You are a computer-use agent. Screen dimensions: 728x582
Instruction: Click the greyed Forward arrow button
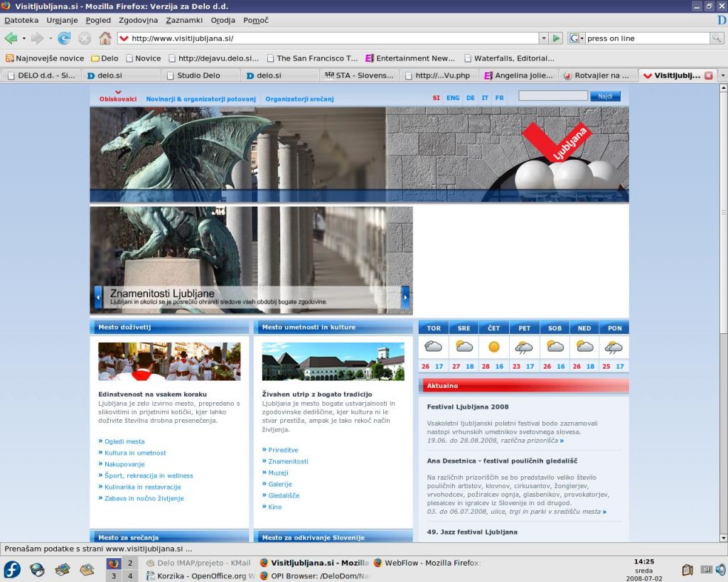pos(37,38)
